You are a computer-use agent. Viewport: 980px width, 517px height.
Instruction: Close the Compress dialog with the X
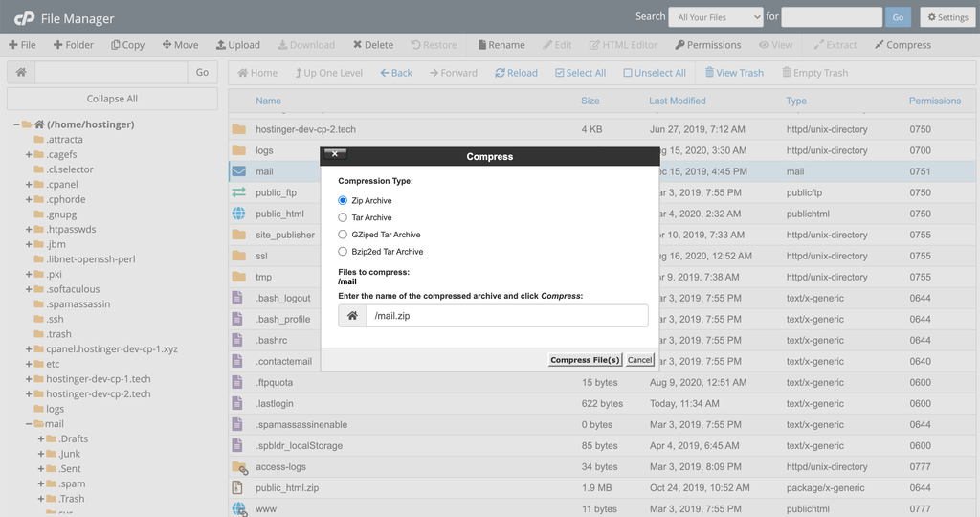[335, 154]
